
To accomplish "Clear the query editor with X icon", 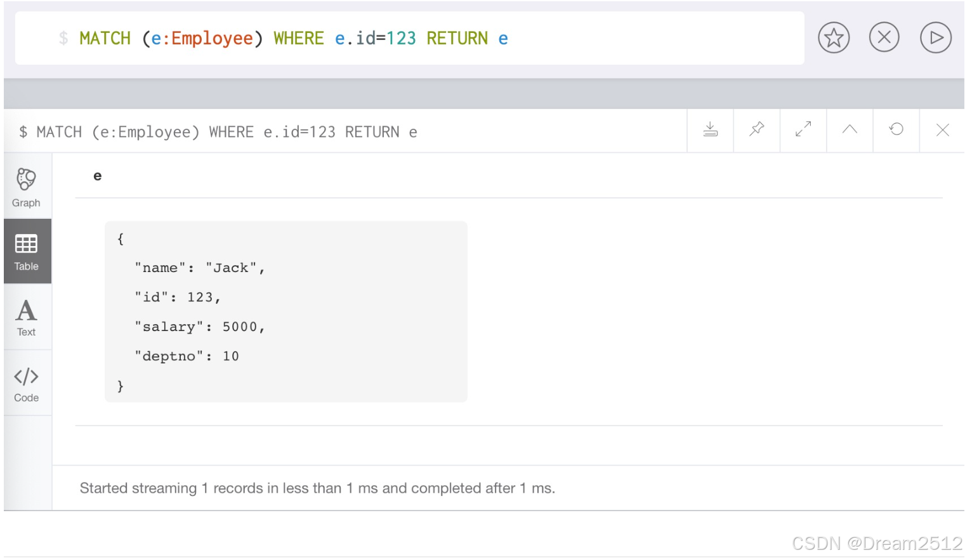I will 884,37.
